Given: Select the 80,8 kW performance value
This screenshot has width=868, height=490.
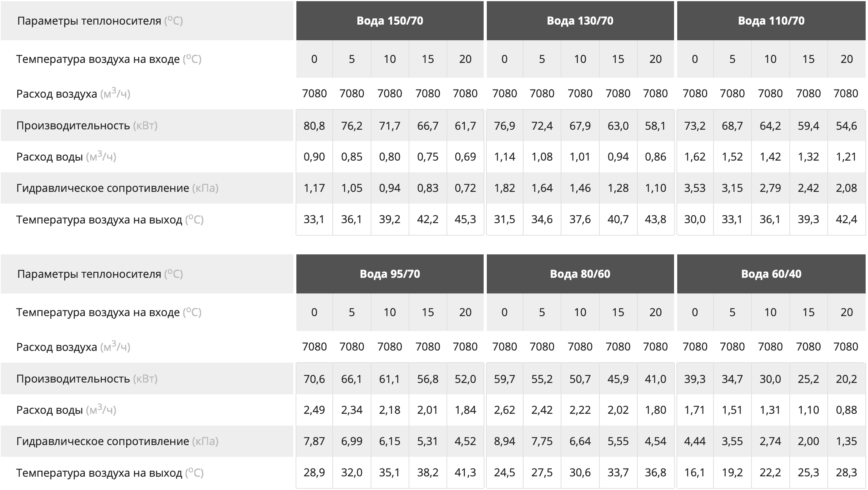Looking at the screenshot, I should (x=314, y=126).
